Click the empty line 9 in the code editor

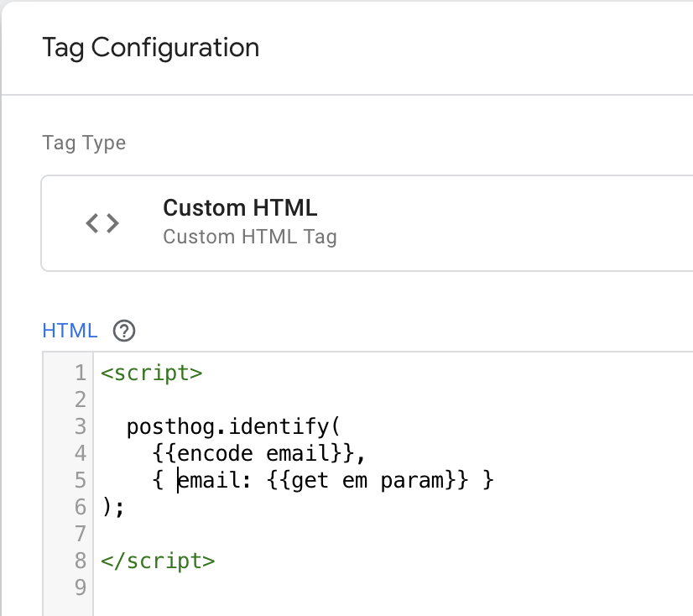pos(393,587)
